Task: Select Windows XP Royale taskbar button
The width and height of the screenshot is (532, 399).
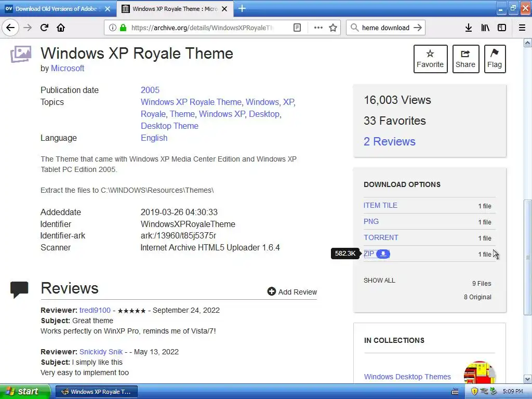Action: (96, 392)
